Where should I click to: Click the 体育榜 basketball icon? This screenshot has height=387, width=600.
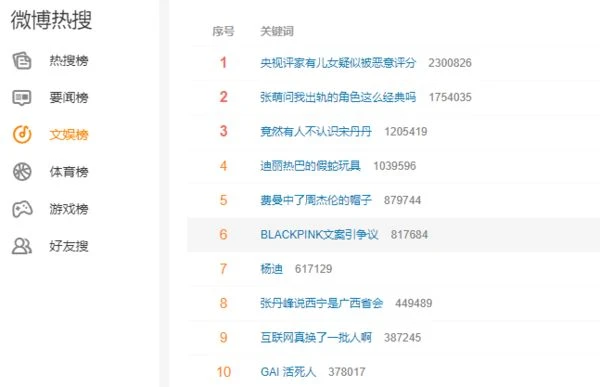point(22,171)
